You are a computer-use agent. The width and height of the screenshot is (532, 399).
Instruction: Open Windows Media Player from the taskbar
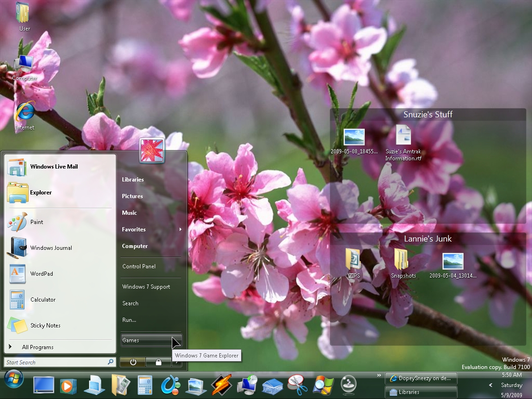68,384
